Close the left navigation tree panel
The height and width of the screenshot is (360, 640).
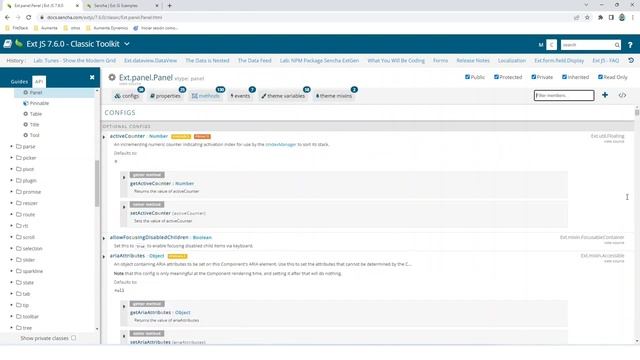click(92, 77)
